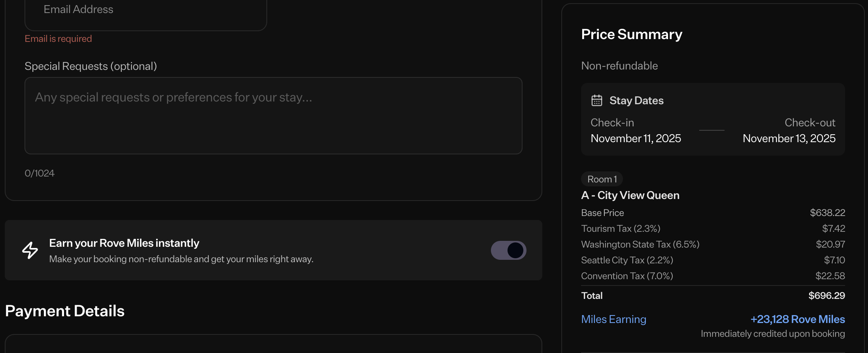Click the A - City View Queen room name
This screenshot has width=868, height=353.
point(630,195)
